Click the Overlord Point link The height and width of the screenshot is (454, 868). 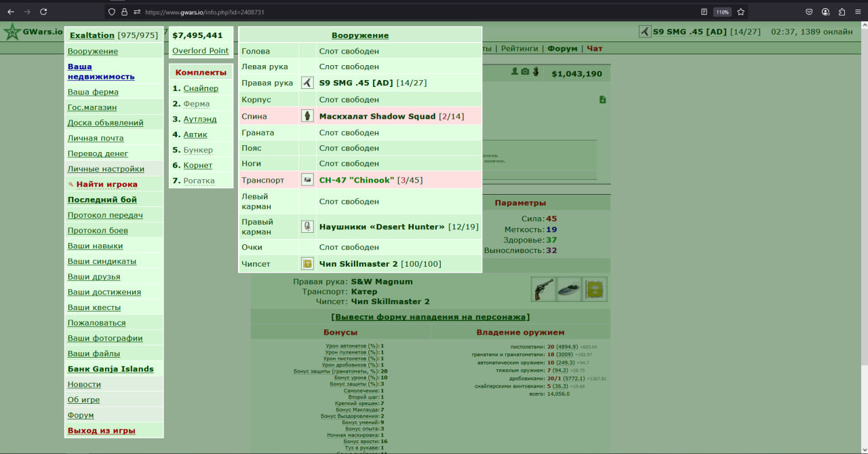click(201, 51)
